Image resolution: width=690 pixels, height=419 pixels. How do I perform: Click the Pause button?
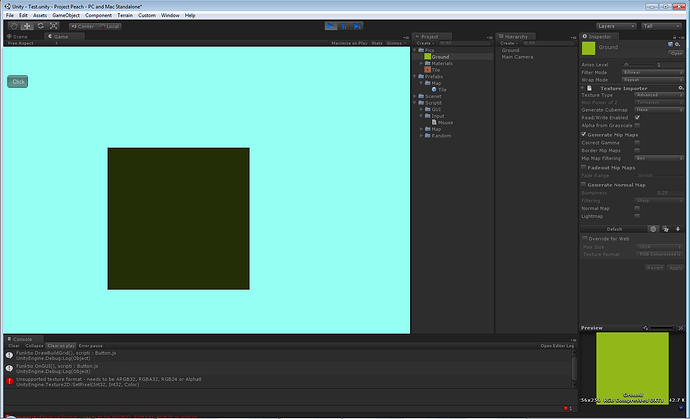344,26
